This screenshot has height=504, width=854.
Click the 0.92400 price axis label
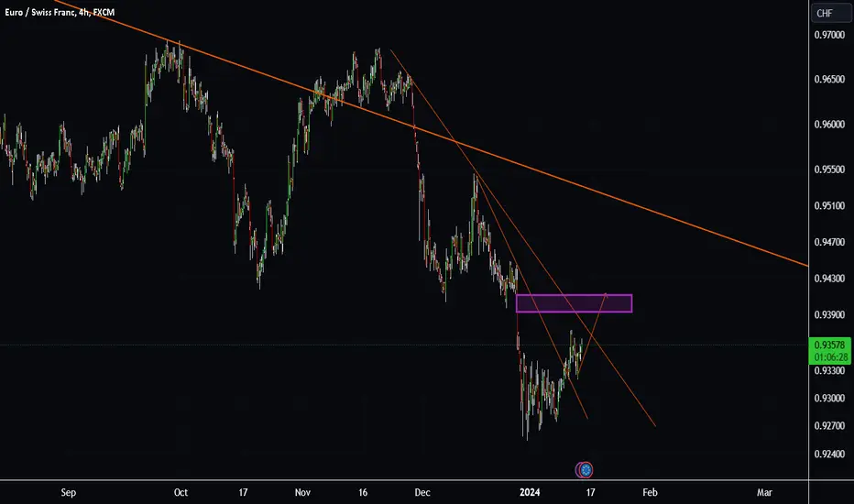click(829, 454)
